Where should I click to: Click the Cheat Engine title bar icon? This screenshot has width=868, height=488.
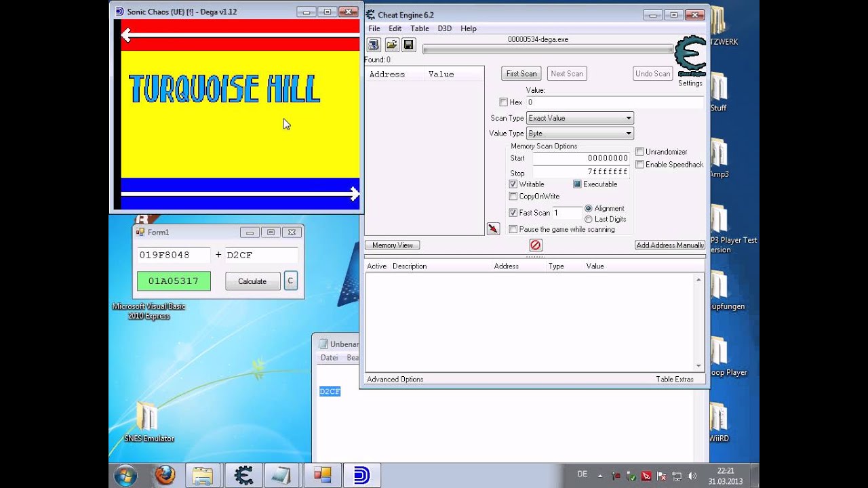pos(370,14)
